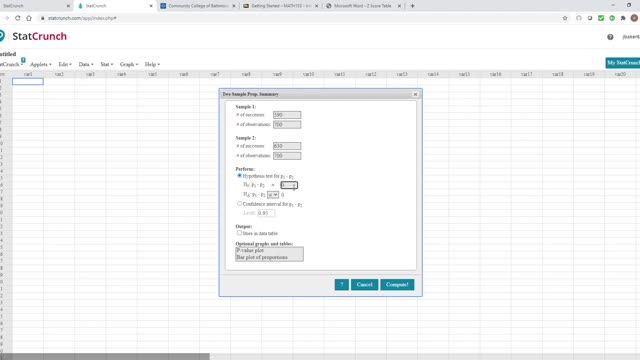This screenshot has height=360, width=640.
Task: Open a new browser tab with plus icon
Action: pos(412,6)
